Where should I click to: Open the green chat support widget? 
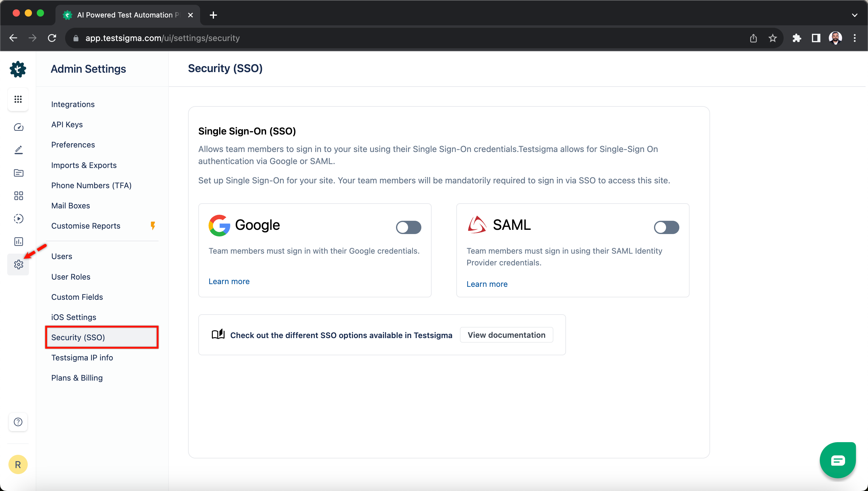pos(838,460)
